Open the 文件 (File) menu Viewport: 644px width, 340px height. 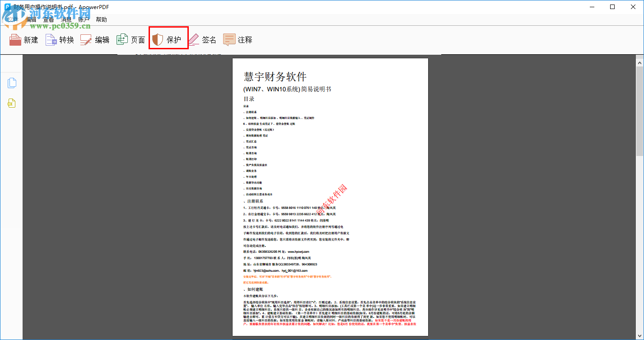pos(13,19)
